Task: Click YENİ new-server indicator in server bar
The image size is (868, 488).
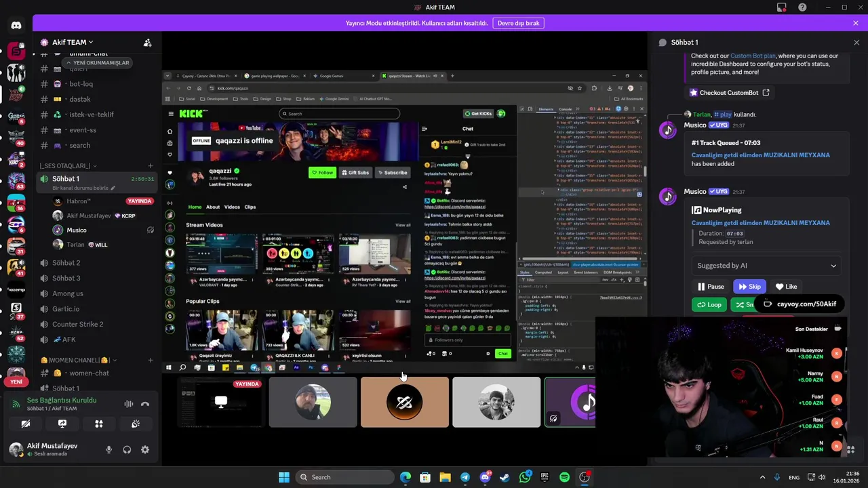Action: tap(16, 382)
